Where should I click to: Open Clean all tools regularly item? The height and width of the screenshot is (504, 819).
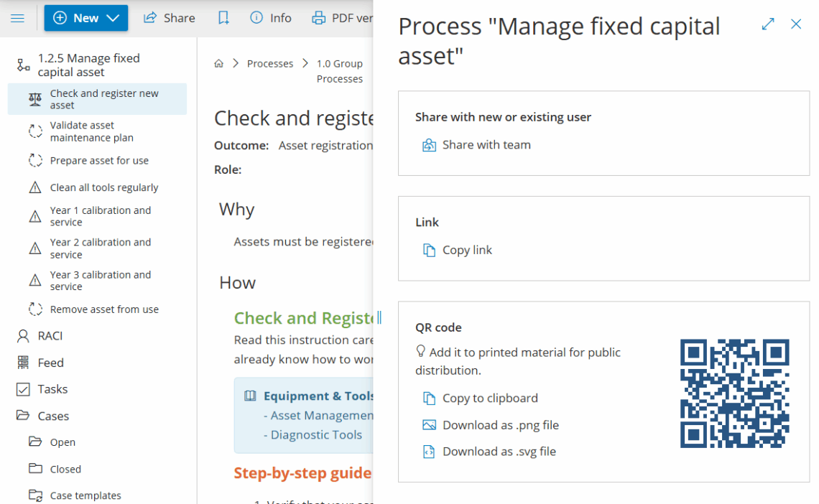103,187
